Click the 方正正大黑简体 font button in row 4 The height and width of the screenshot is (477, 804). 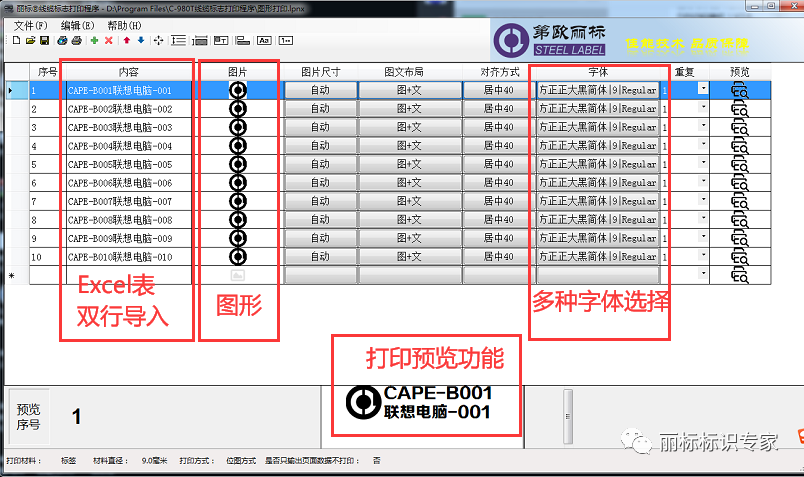[598, 146]
